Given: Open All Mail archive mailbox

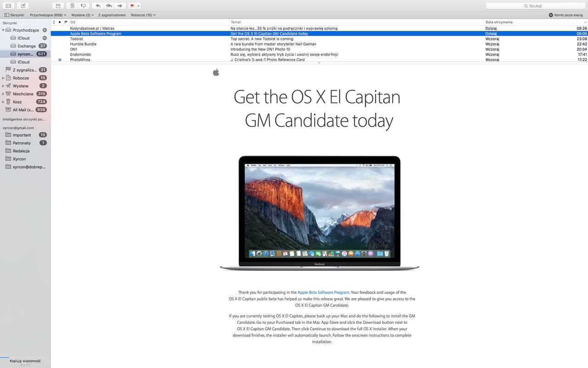Looking at the screenshot, I should (x=25, y=110).
